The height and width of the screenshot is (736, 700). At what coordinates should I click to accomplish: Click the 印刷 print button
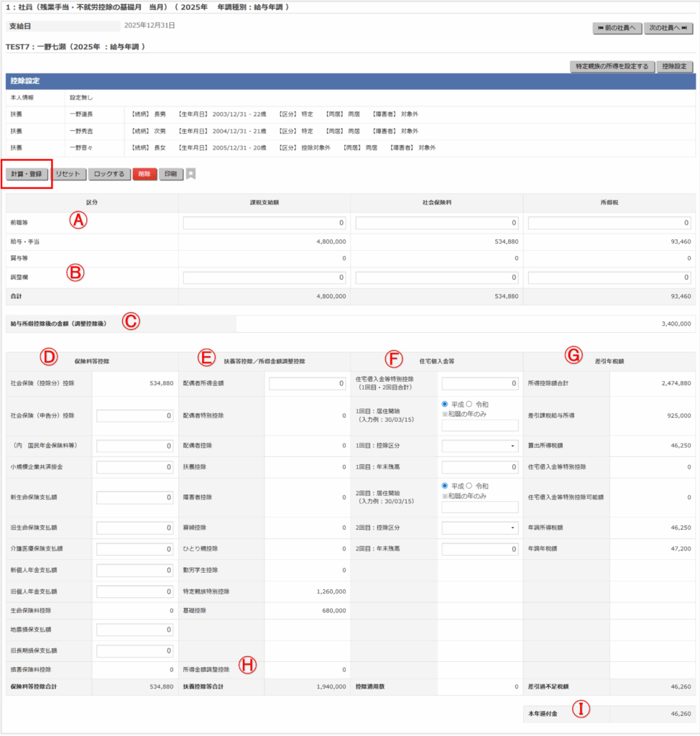[170, 174]
